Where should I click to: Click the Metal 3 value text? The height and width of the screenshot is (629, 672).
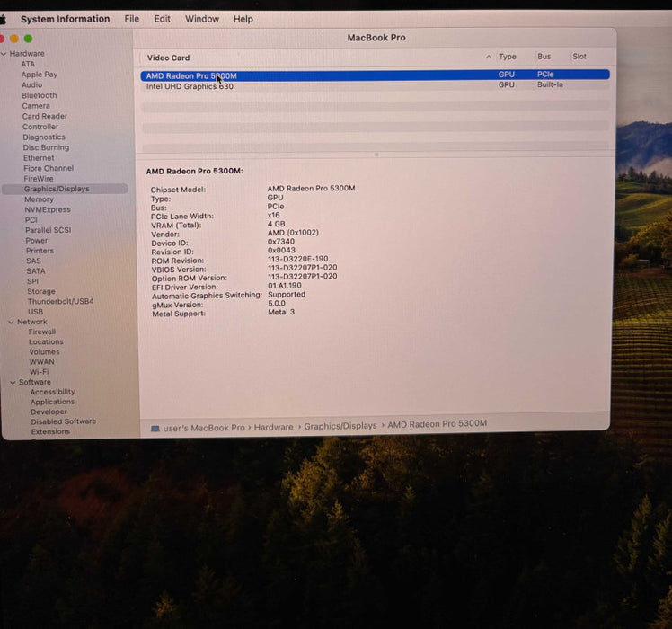pos(281,313)
